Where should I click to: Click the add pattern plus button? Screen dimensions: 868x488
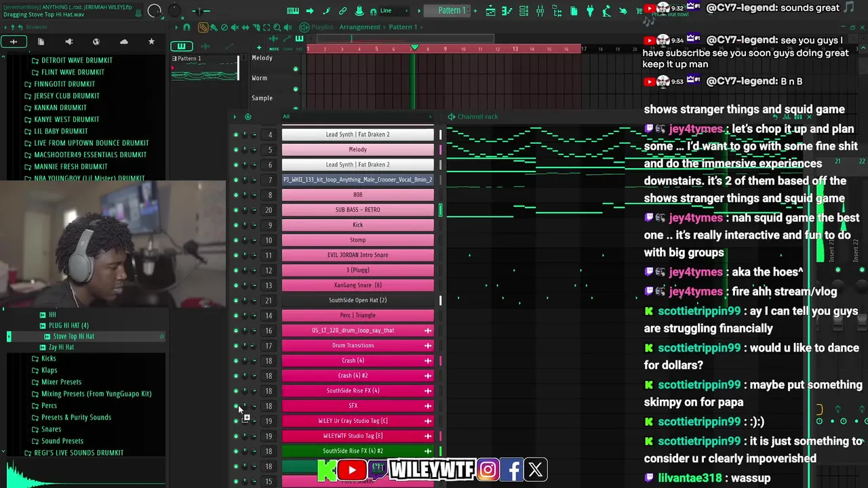[475, 11]
